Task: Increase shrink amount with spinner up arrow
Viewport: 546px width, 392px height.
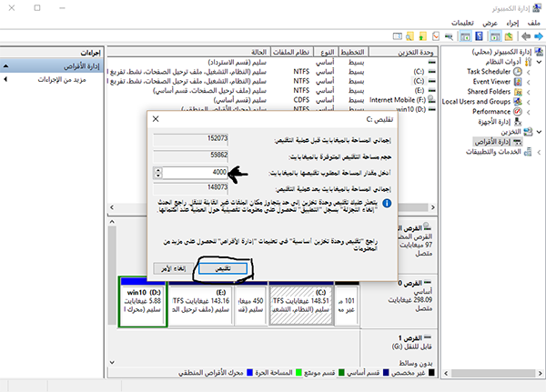Action: [x=157, y=168]
